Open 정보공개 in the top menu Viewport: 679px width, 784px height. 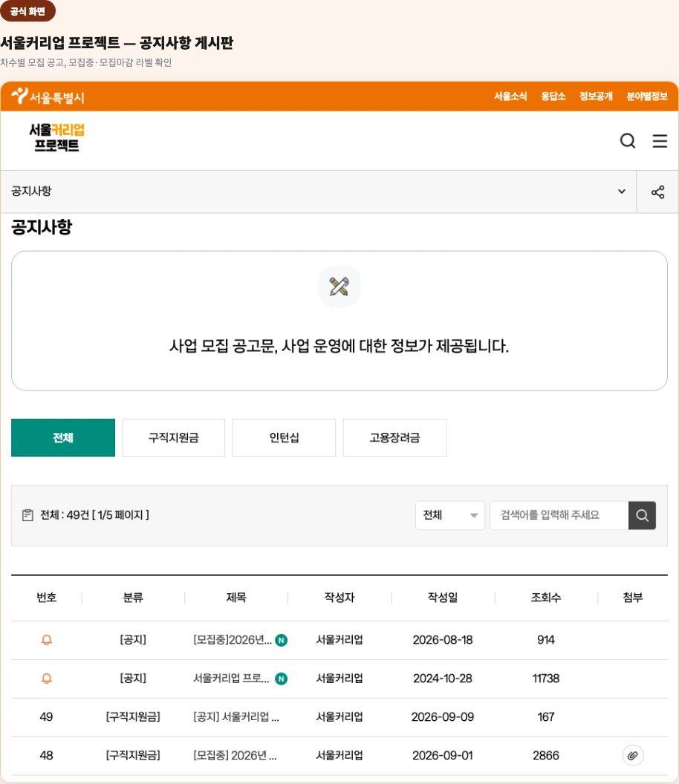[x=596, y=96]
